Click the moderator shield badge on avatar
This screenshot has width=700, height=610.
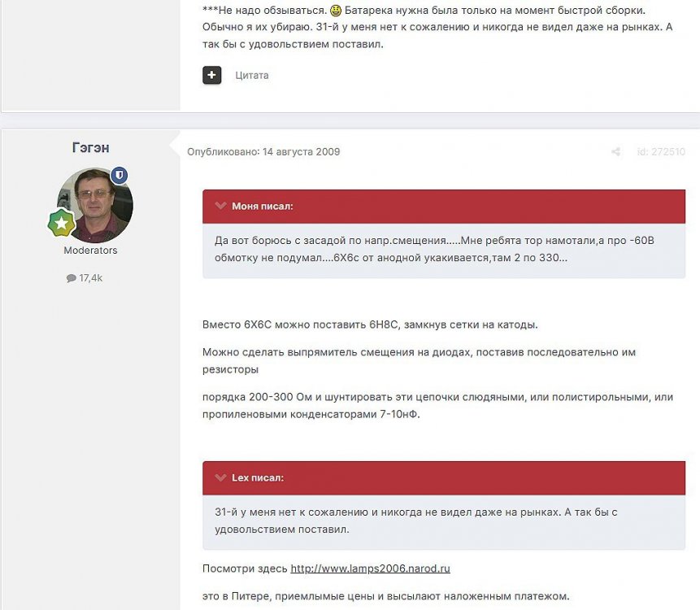click(x=120, y=176)
